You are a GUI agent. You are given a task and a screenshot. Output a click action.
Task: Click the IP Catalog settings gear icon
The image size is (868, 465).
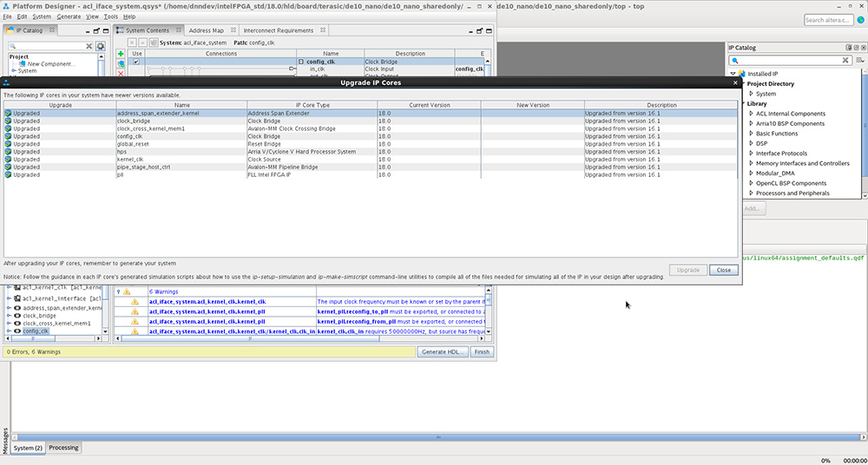coord(100,46)
